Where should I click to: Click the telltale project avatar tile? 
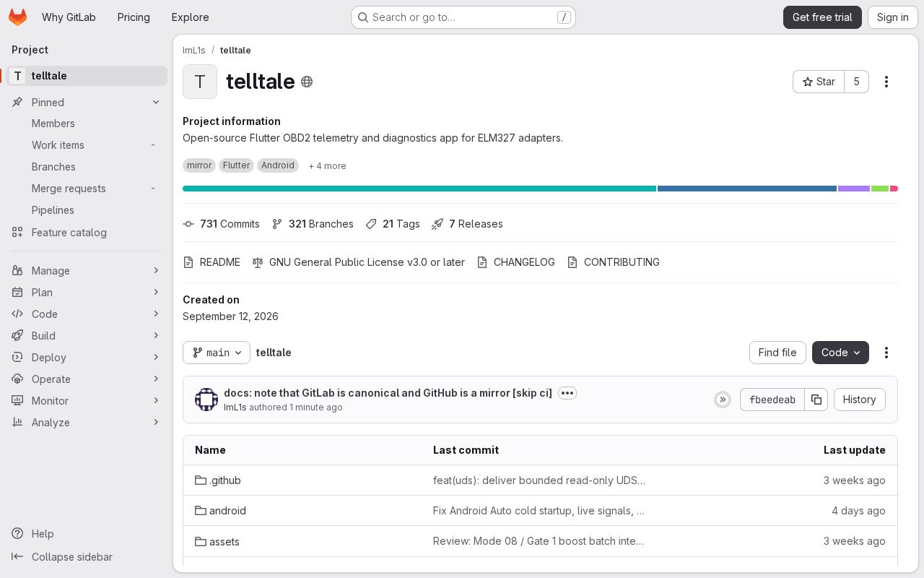point(200,82)
